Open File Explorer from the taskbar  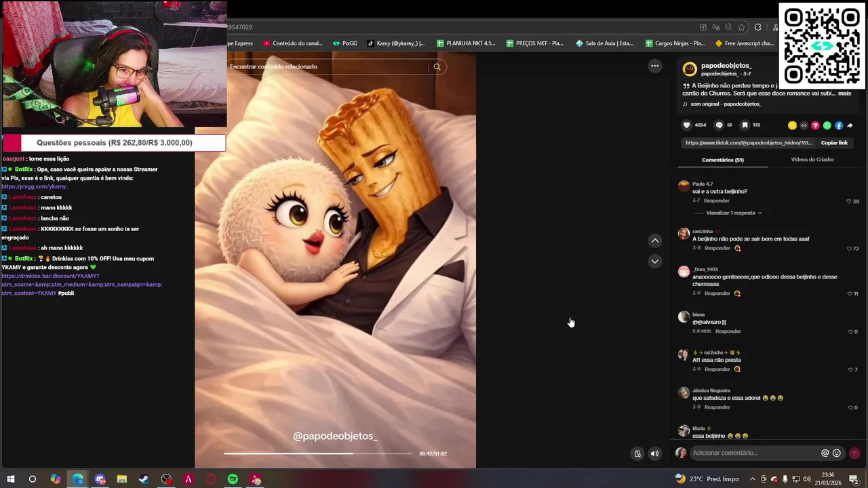pyautogui.click(x=122, y=479)
